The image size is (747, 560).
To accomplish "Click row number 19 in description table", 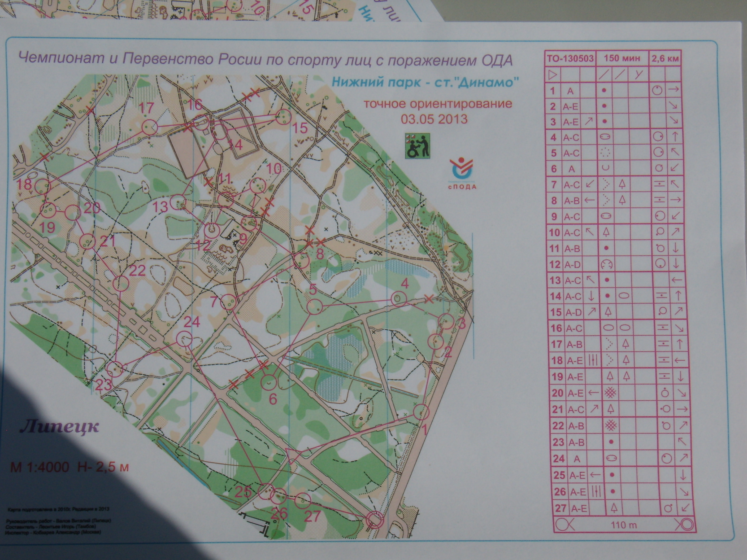I will pyautogui.click(x=557, y=377).
